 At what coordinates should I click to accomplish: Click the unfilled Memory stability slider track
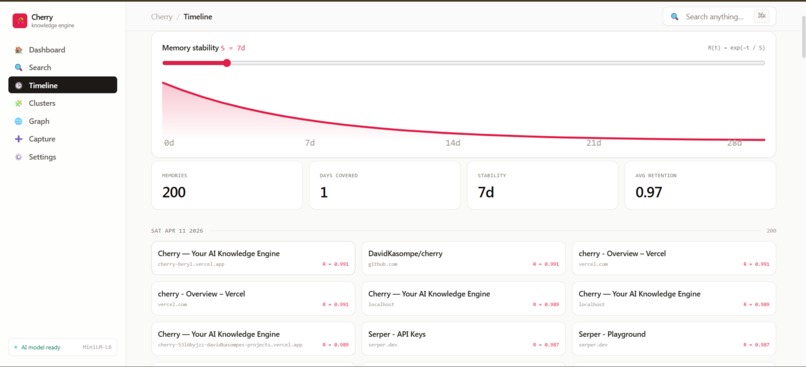pos(498,63)
